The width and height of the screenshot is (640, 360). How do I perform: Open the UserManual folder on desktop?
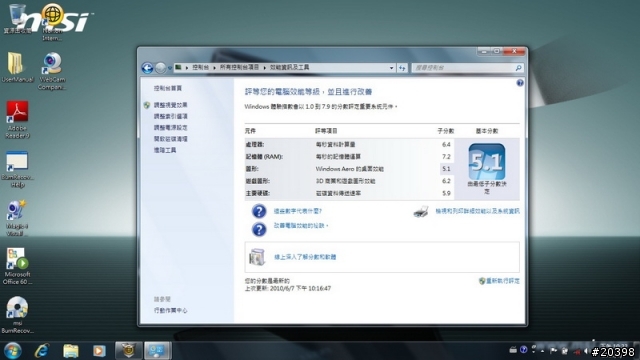(x=17, y=68)
